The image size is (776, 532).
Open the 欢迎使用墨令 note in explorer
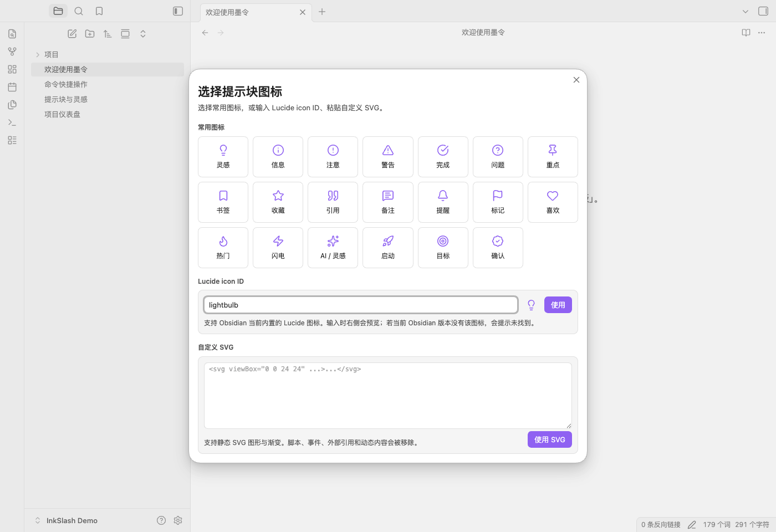point(108,69)
